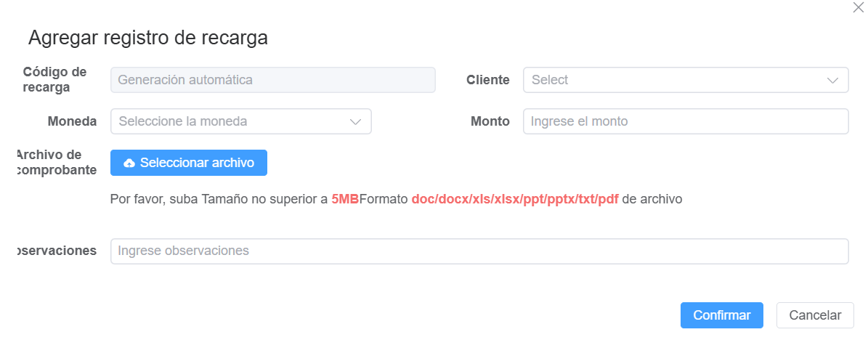Open the Moneda dropdown chevron
868x340 pixels.
(355, 122)
